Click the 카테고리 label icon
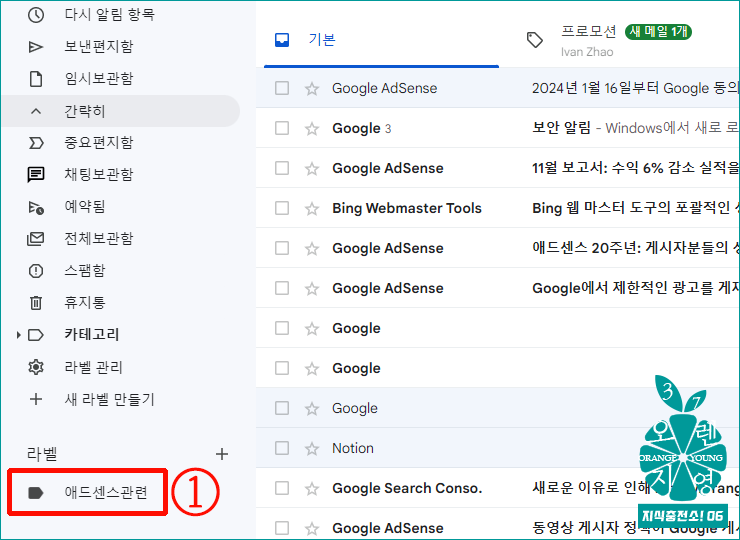 click(36, 335)
